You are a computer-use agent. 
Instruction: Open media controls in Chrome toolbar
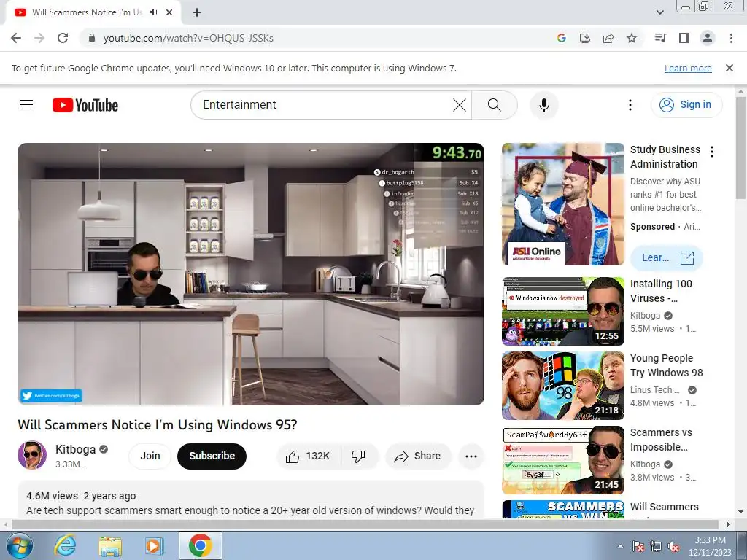660,38
